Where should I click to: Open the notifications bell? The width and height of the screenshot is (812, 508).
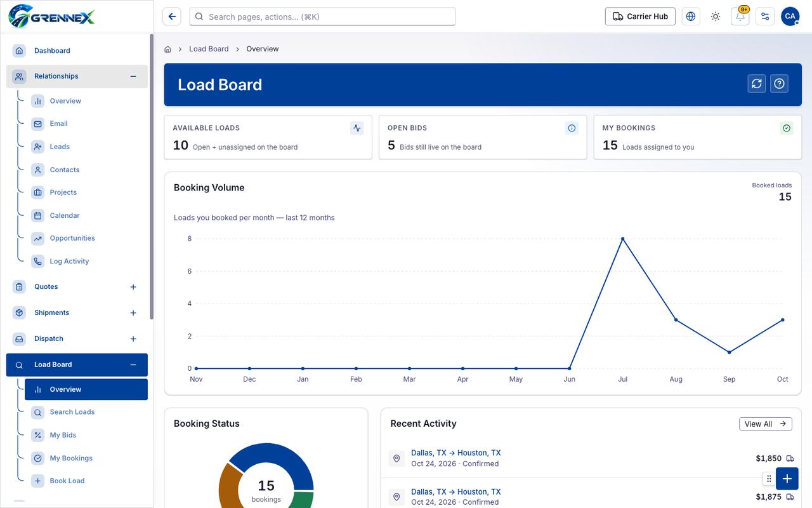pyautogui.click(x=740, y=17)
